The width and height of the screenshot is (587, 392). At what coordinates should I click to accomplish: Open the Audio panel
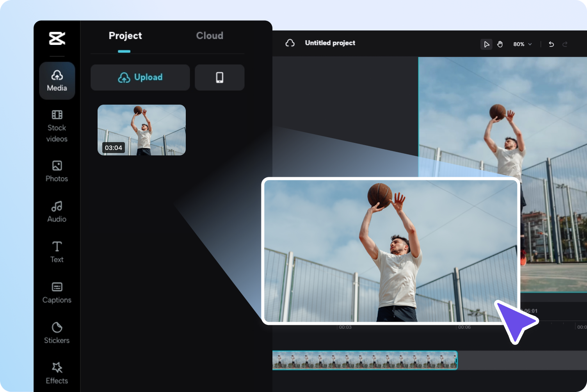[x=57, y=212]
